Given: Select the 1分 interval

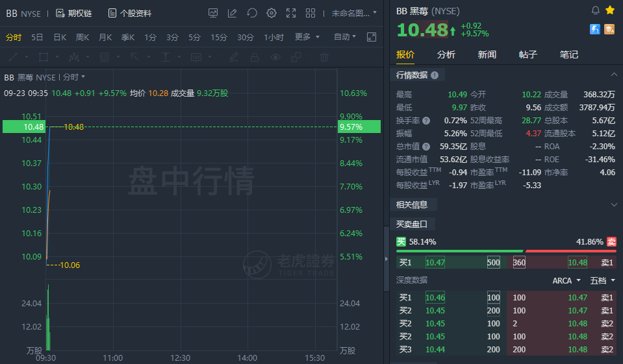Looking at the screenshot, I should point(150,38).
